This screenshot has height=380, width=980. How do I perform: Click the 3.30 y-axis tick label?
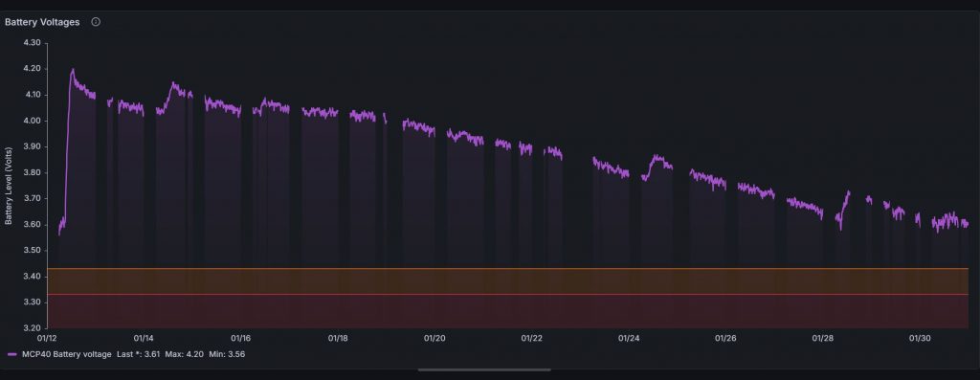click(32, 302)
